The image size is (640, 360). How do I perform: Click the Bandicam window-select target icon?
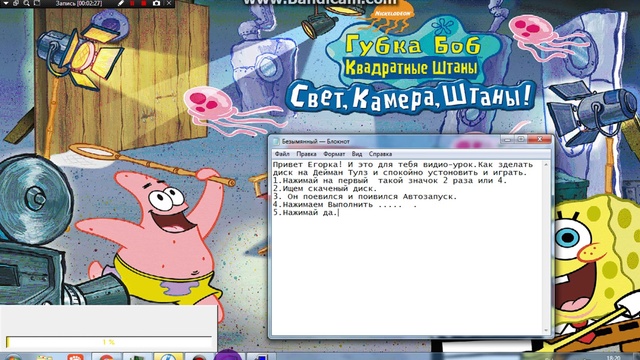click(16, 3)
